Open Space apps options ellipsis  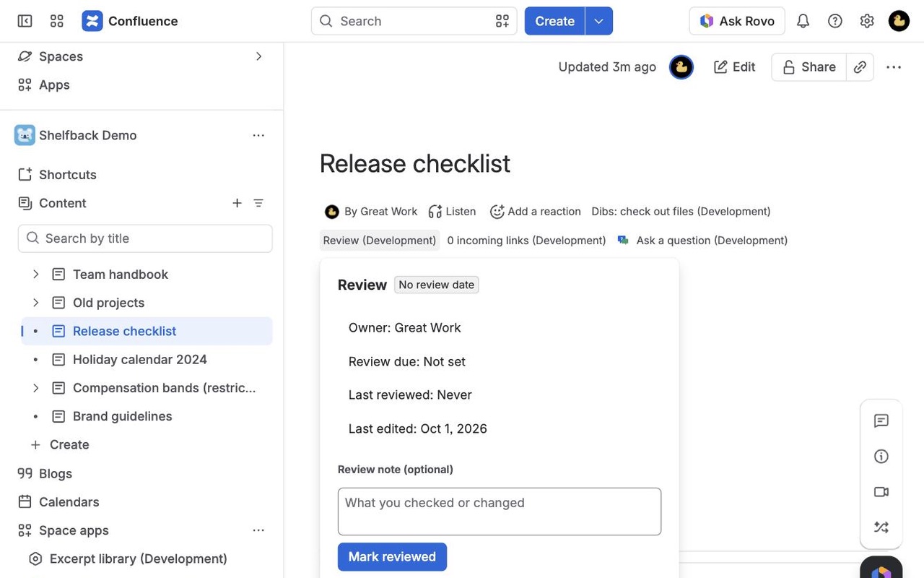[x=258, y=530]
